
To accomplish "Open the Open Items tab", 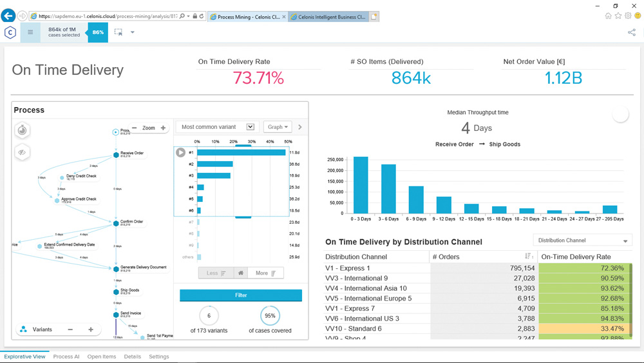I will (x=102, y=357).
